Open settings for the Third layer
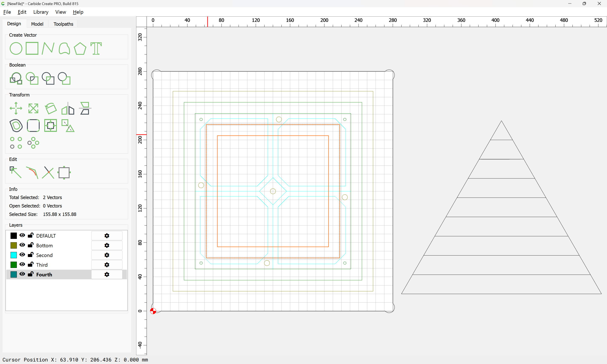The width and height of the screenshot is (607, 364). coord(107,265)
